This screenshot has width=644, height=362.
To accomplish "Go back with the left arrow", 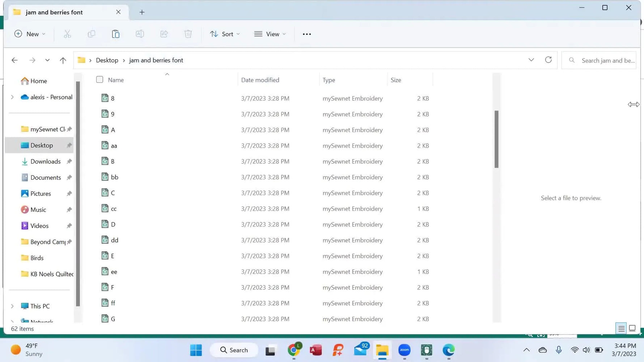I will pyautogui.click(x=14, y=60).
